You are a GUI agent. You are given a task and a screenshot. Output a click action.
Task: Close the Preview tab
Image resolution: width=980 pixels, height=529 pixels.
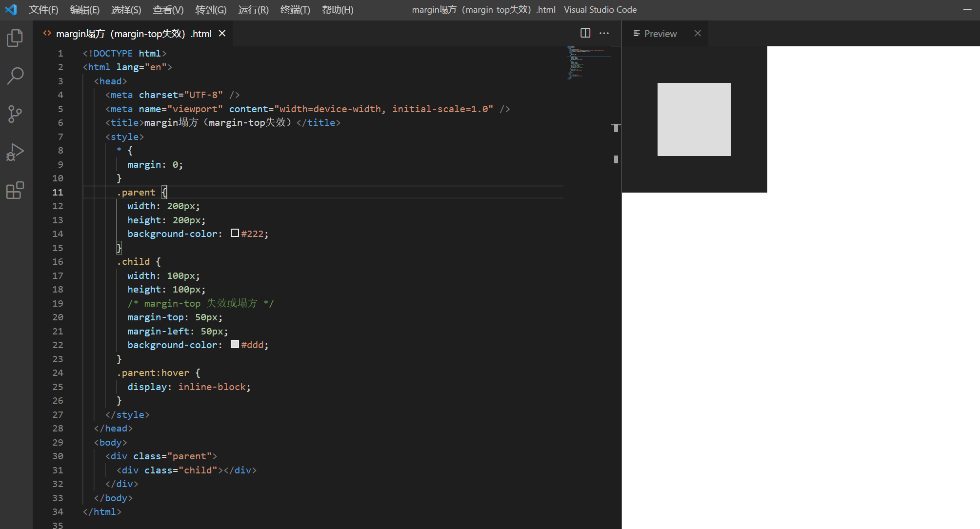(x=698, y=33)
